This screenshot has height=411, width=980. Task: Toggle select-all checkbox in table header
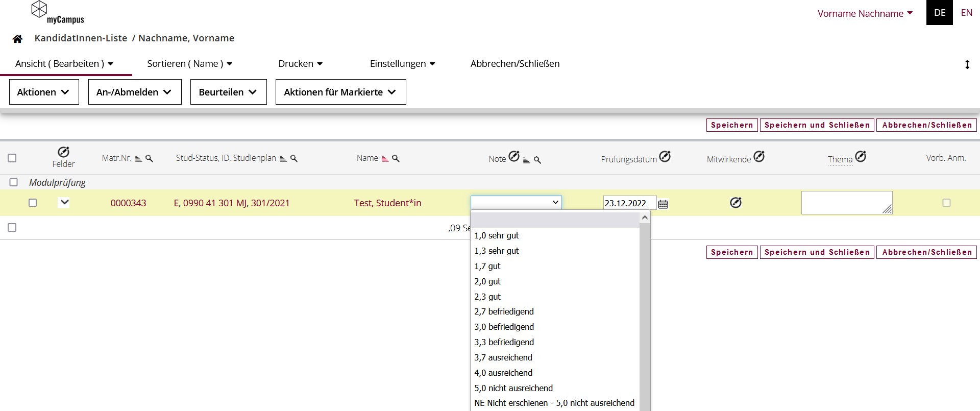click(x=12, y=158)
